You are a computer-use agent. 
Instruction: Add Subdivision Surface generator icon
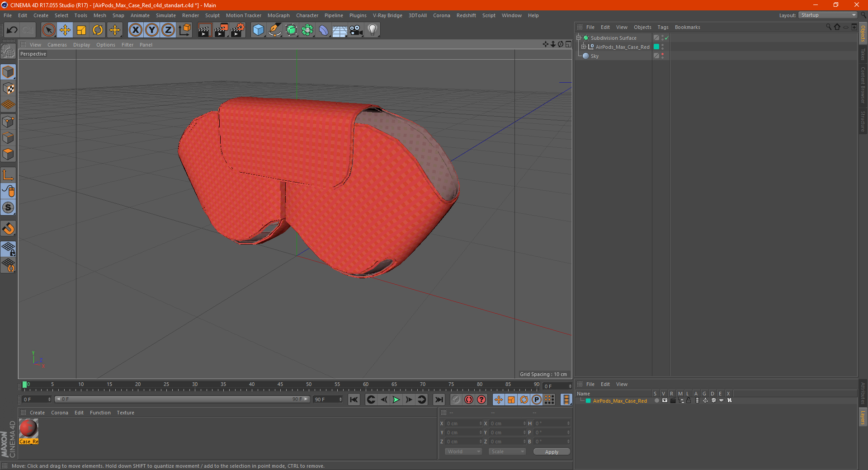click(x=291, y=30)
